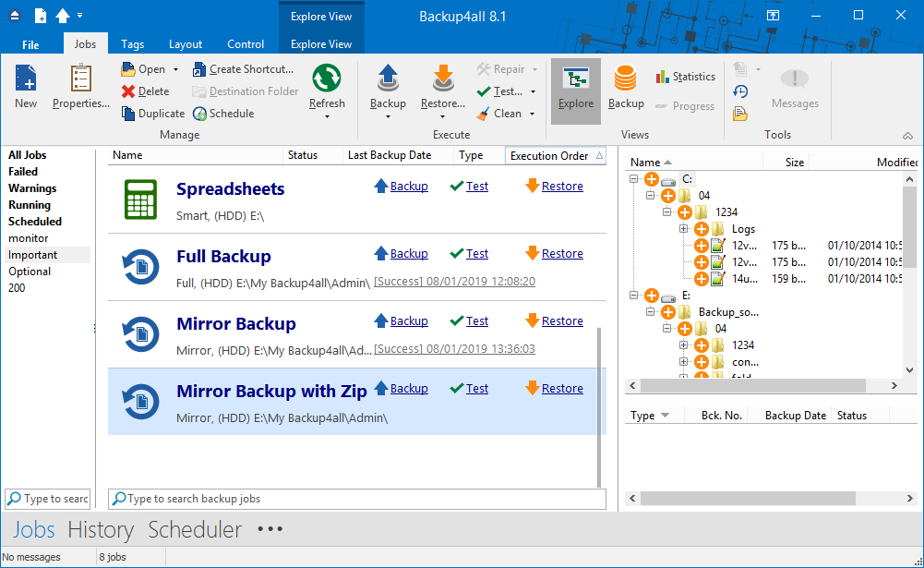
Task: Select the Duplicate job icon
Action: tap(129, 114)
